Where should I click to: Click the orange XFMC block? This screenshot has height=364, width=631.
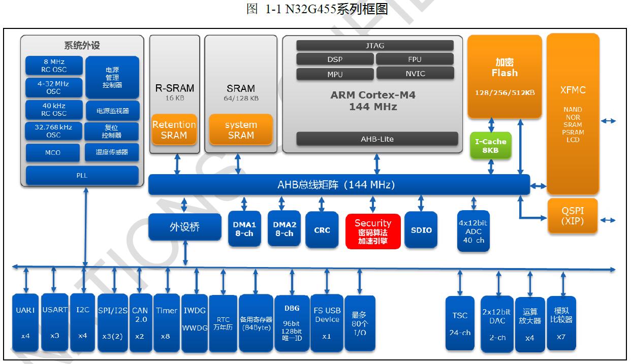point(573,114)
